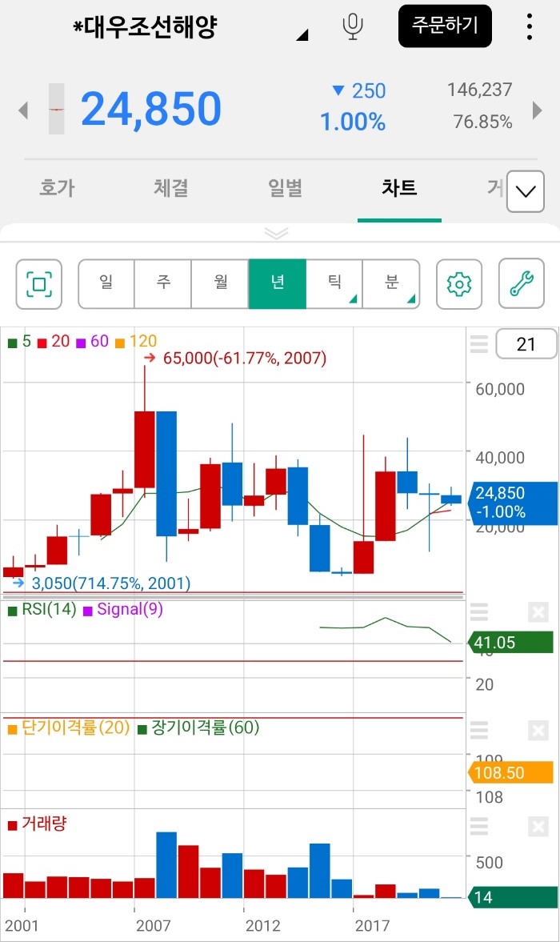This screenshot has height=942, width=560.
Task: Tap the 76.85% volume ratio
Action: [x=482, y=122]
